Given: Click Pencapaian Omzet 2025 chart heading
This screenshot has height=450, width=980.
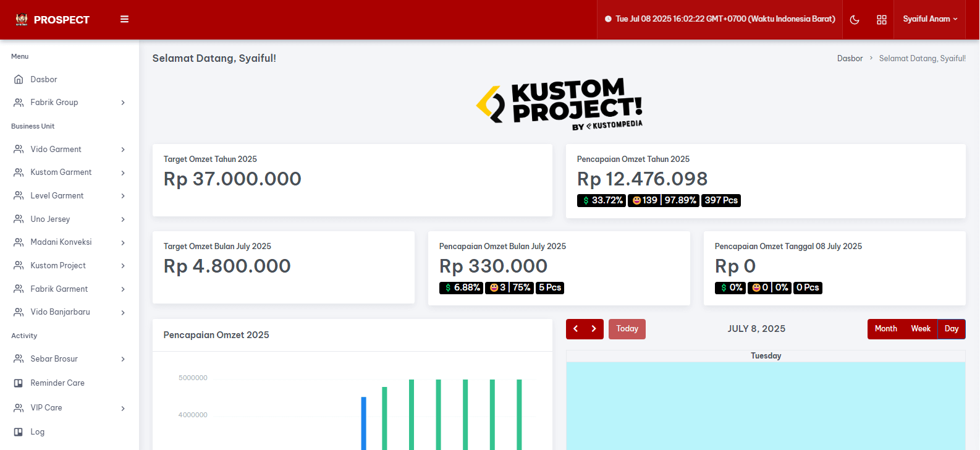Looking at the screenshot, I should point(216,335).
